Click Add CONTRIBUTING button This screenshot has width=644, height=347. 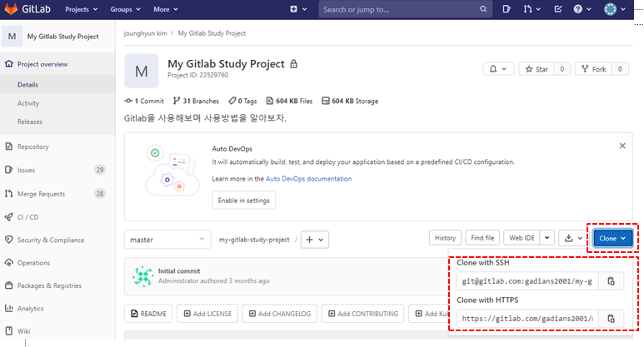363,314
